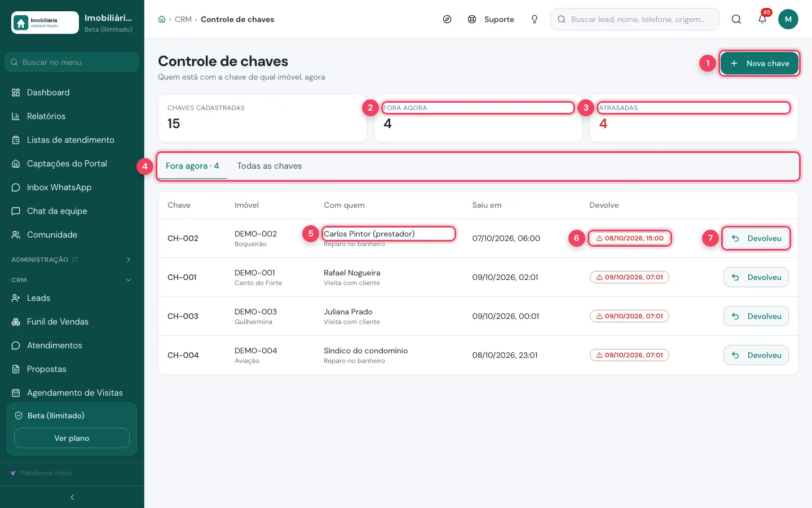Focus the Buscar lead search field
The height and width of the screenshot is (508, 812).
click(x=635, y=19)
